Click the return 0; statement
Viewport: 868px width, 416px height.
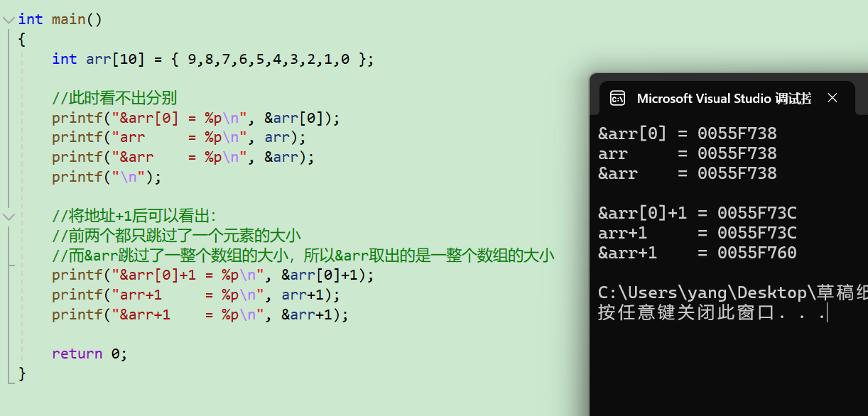89,354
